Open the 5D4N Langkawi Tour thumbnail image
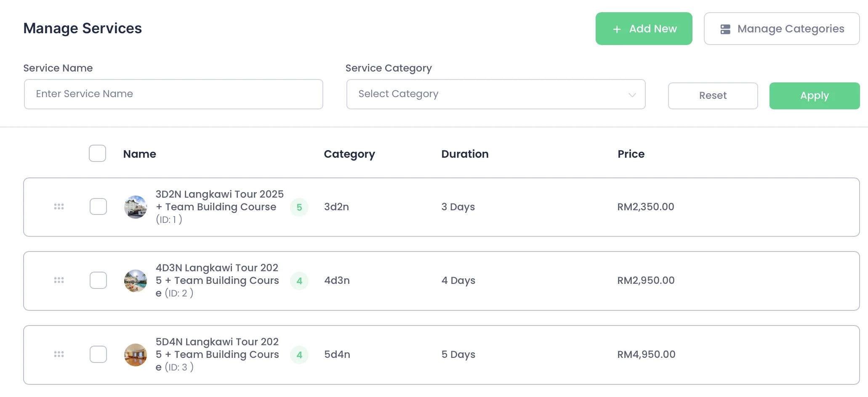The width and height of the screenshot is (868, 397). (136, 355)
